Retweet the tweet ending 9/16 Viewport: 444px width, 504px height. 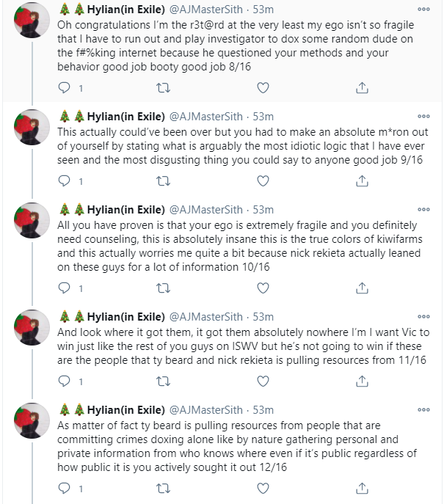pyautogui.click(x=163, y=181)
